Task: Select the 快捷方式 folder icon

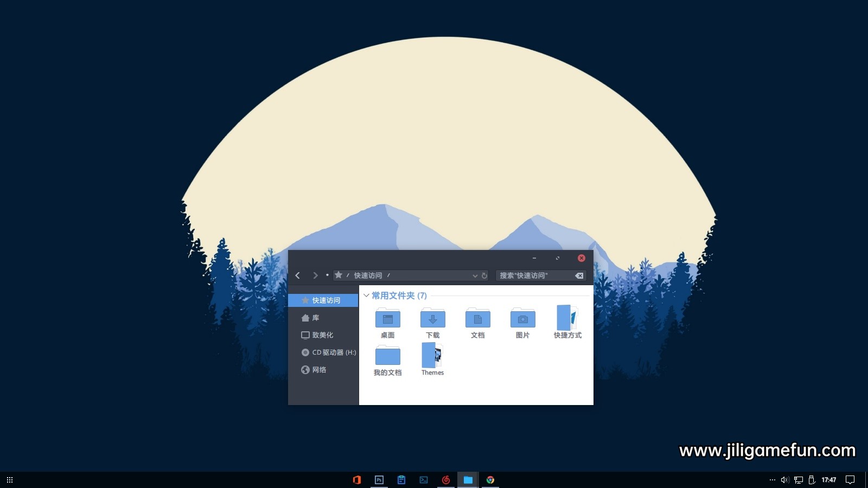Action: (x=567, y=317)
